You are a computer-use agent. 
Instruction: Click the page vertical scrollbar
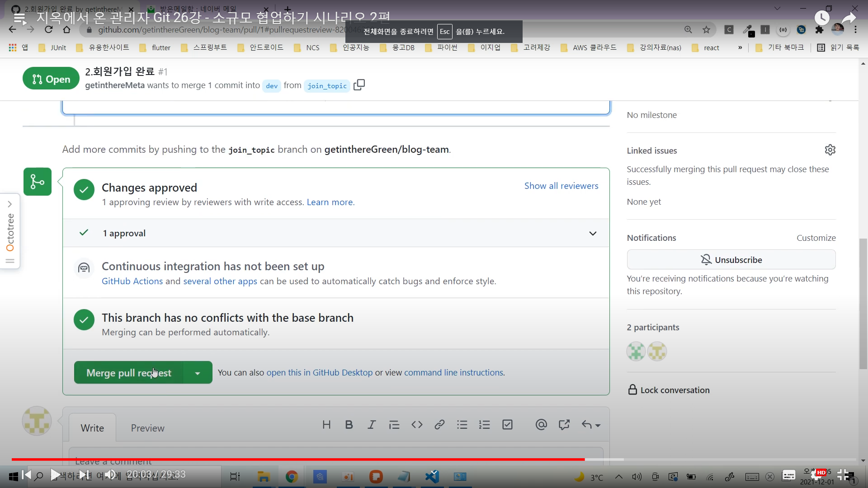(863, 303)
